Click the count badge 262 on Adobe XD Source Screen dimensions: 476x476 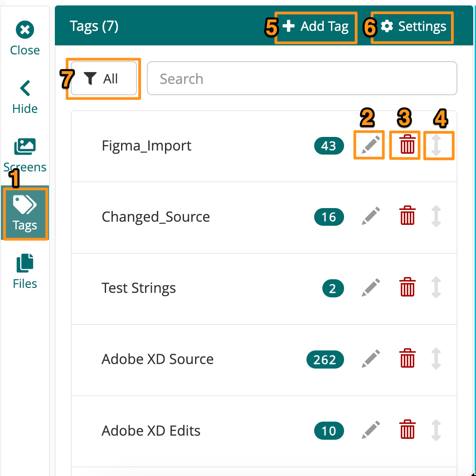click(x=325, y=359)
